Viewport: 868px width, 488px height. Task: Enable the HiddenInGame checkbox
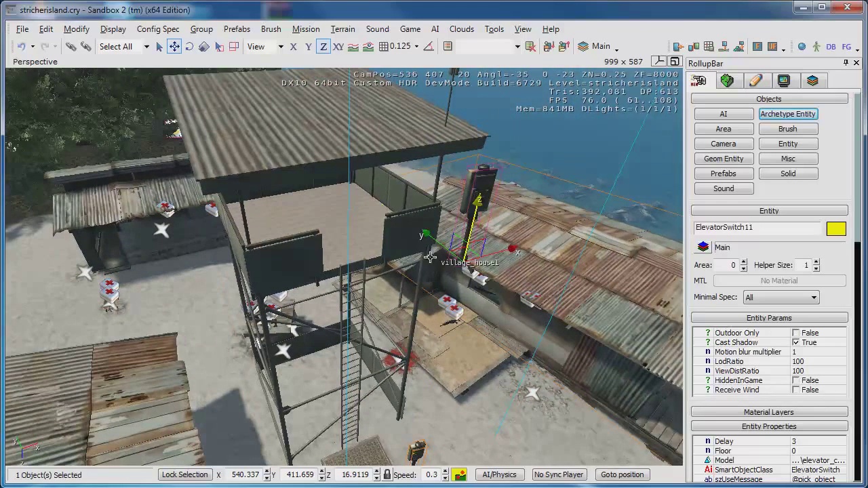[x=795, y=380]
